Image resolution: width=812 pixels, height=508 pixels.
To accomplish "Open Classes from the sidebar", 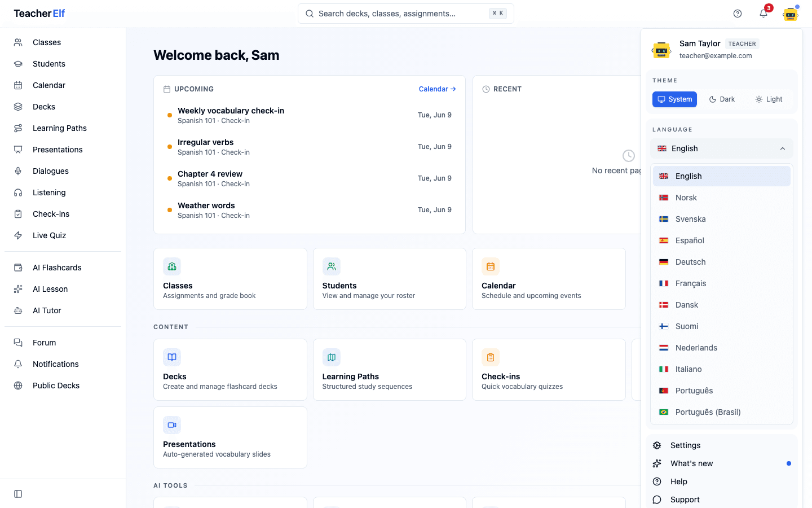I will pyautogui.click(x=63, y=42).
